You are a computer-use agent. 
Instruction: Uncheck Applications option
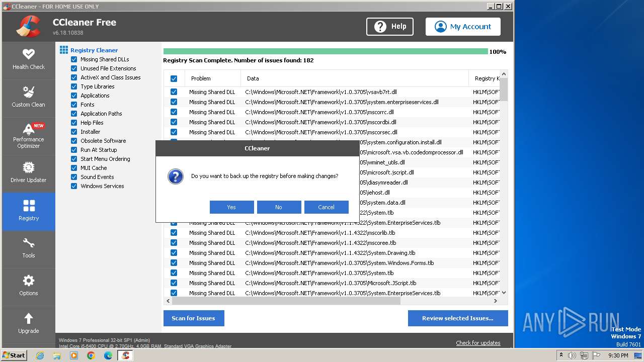tap(74, 96)
